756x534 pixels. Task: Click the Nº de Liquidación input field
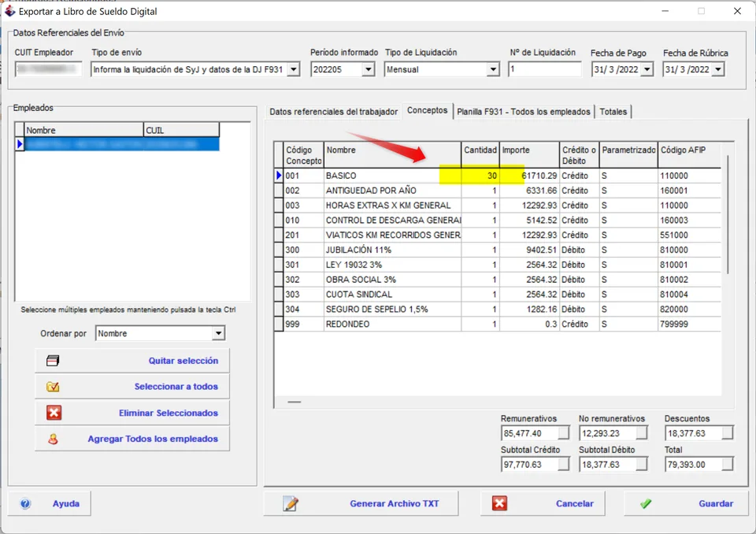point(545,69)
